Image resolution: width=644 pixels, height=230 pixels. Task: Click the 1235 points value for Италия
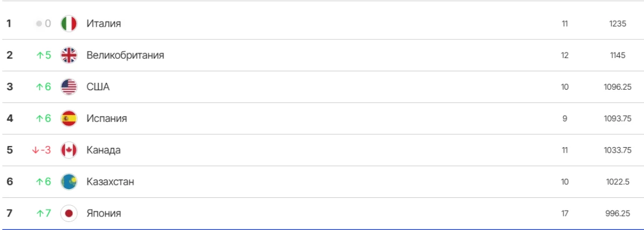pyautogui.click(x=618, y=24)
